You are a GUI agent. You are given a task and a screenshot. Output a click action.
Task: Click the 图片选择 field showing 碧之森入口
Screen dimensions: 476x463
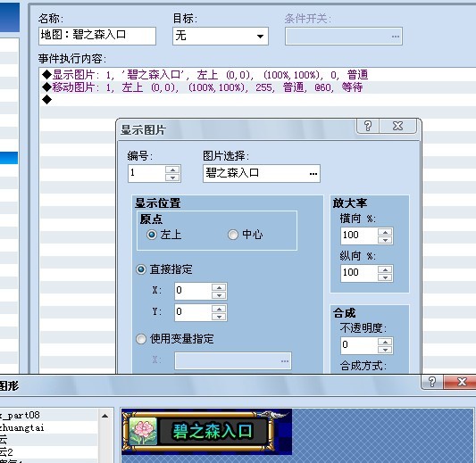pos(262,173)
